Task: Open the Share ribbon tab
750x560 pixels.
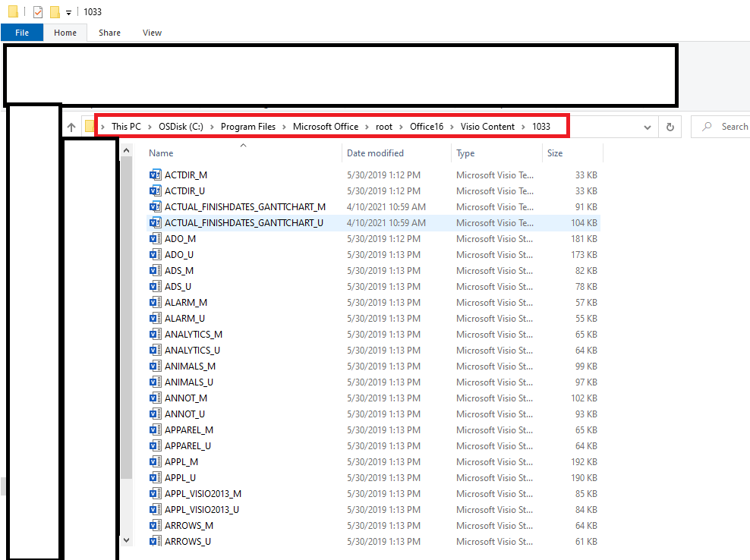Action: (x=109, y=33)
